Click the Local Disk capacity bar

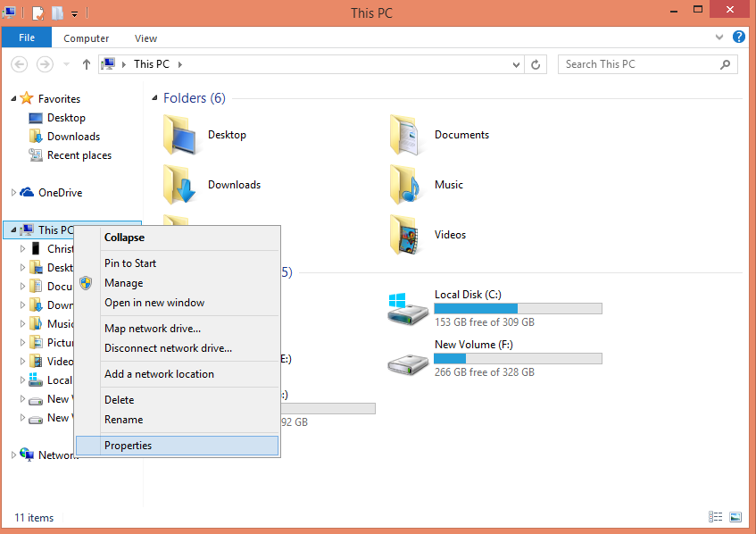(518, 307)
